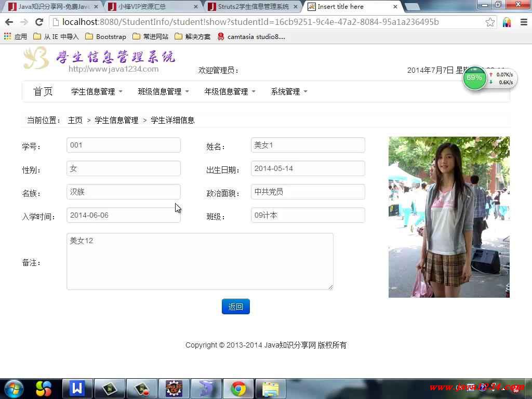The height and width of the screenshot is (399, 532).
Task: Open the Chrome menu (three bars)
Action: [524, 22]
